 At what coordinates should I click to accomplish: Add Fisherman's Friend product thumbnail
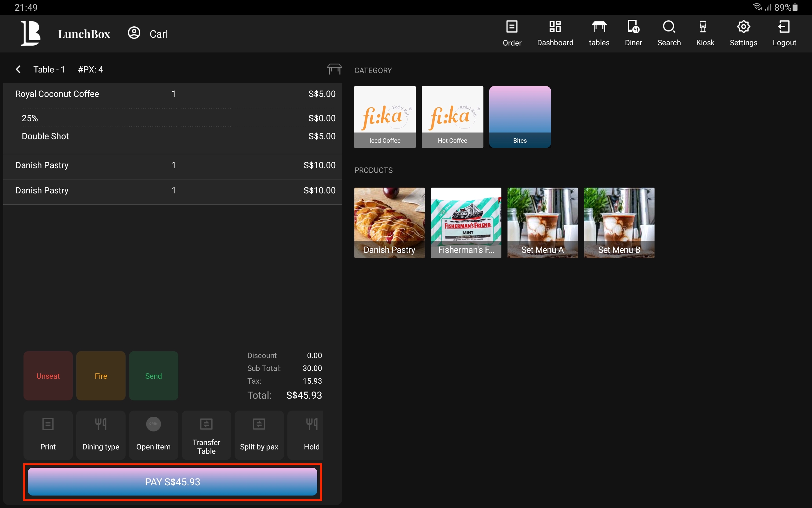click(x=466, y=222)
